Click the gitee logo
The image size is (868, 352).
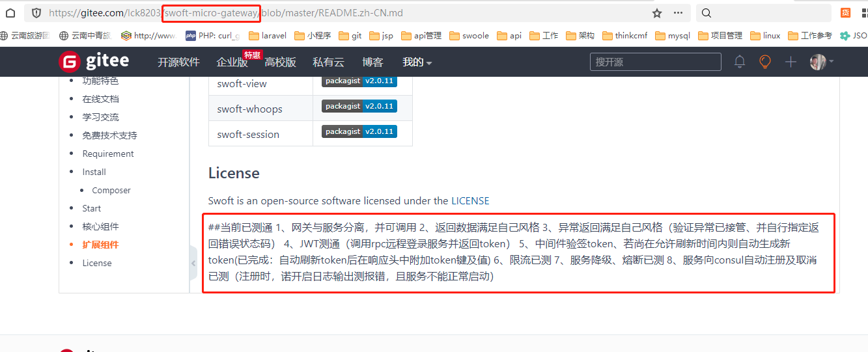pyautogui.click(x=94, y=62)
